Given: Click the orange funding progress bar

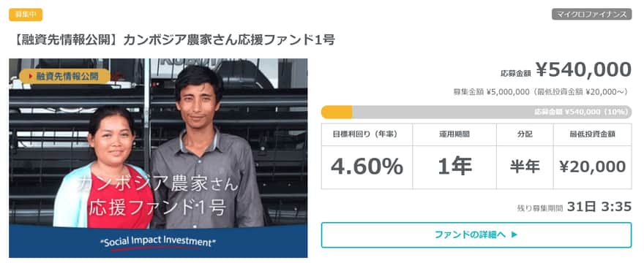Looking at the screenshot, I should click(337, 112).
